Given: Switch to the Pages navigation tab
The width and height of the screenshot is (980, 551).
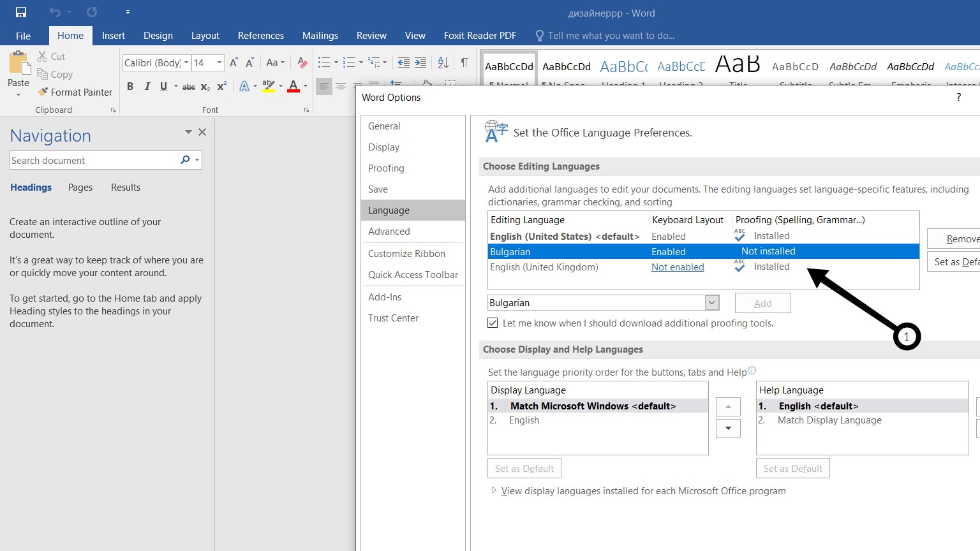Looking at the screenshot, I should tap(80, 187).
